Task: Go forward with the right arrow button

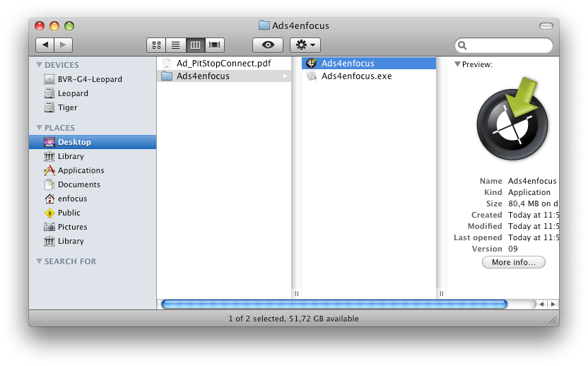Action: pos(63,45)
